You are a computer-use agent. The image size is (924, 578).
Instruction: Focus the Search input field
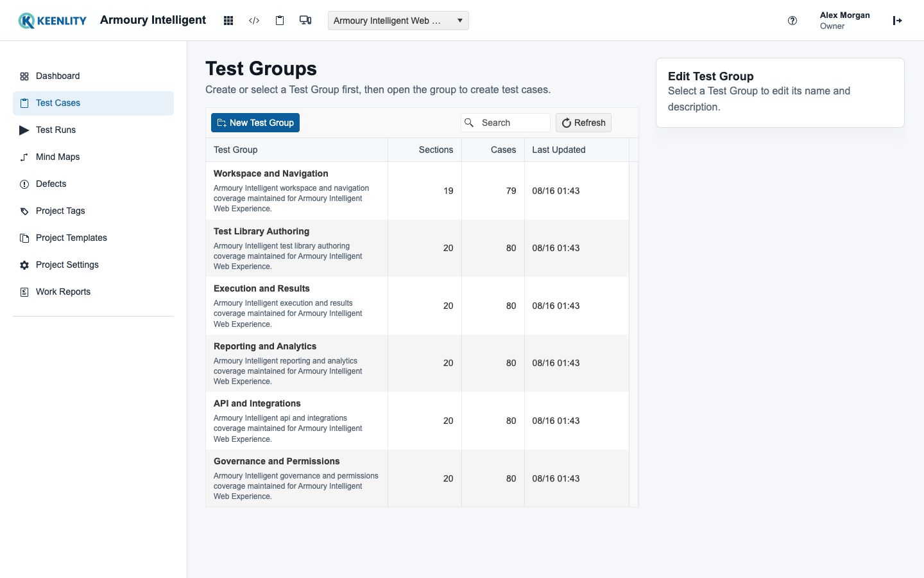pos(506,123)
